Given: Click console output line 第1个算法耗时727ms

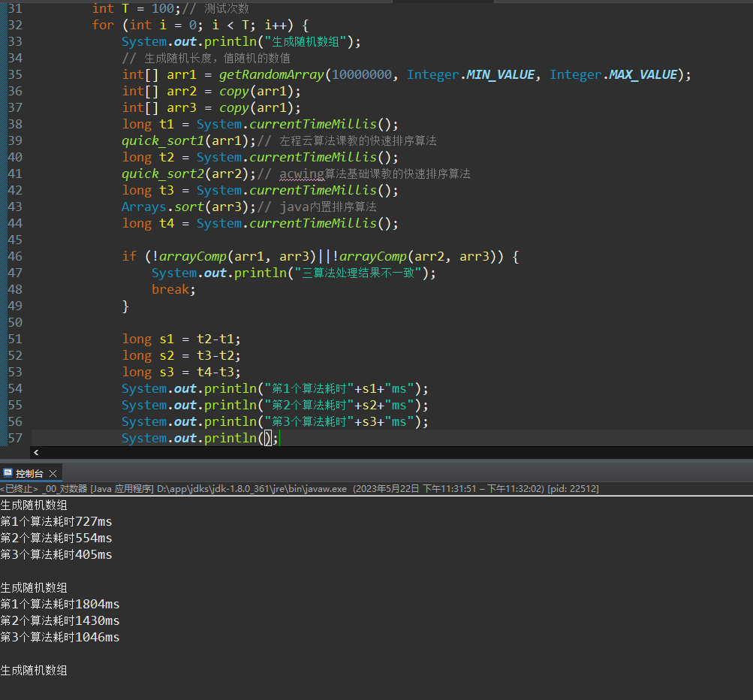Looking at the screenshot, I should click(x=56, y=521).
